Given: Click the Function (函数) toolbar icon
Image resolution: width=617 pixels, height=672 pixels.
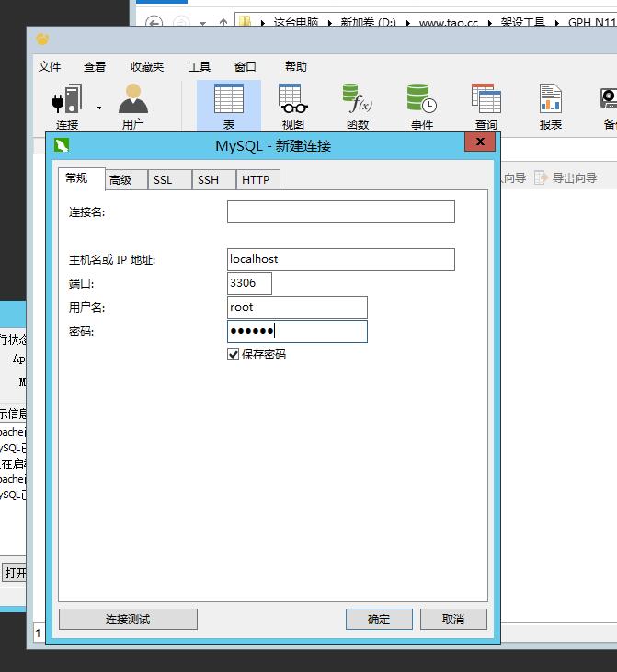Looking at the screenshot, I should [357, 100].
